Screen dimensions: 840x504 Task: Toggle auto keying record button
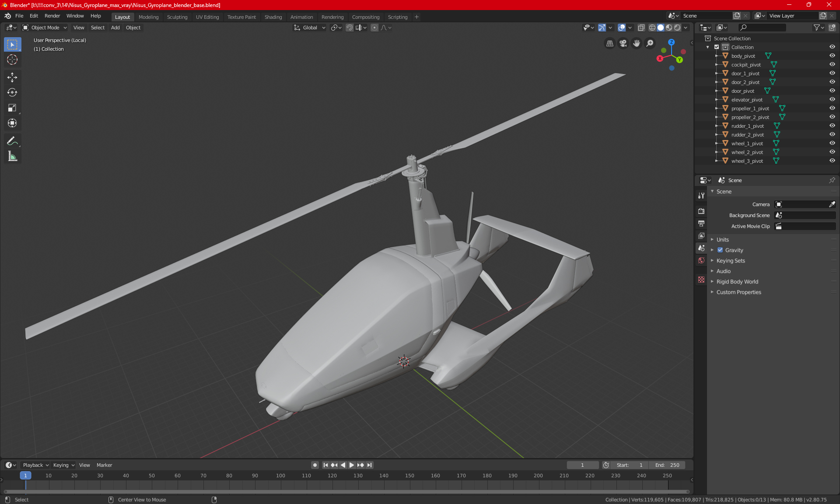[315, 465]
